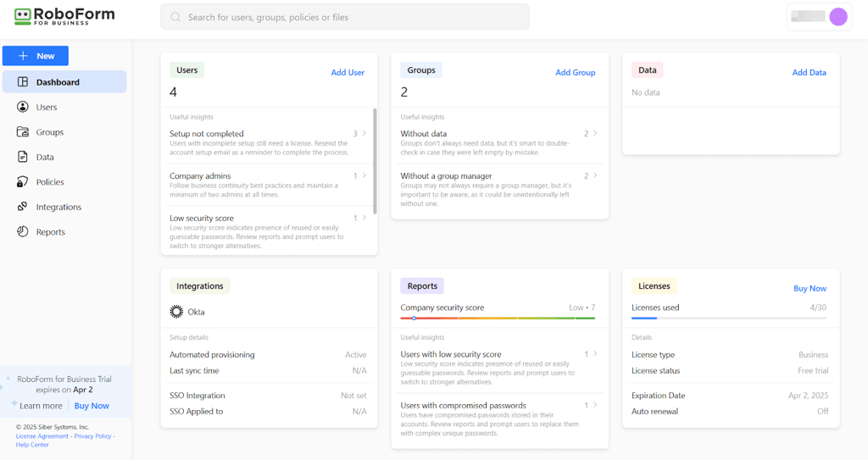Click the Low • 7 security score label
Viewport: 868px width, 460px height.
pos(581,308)
